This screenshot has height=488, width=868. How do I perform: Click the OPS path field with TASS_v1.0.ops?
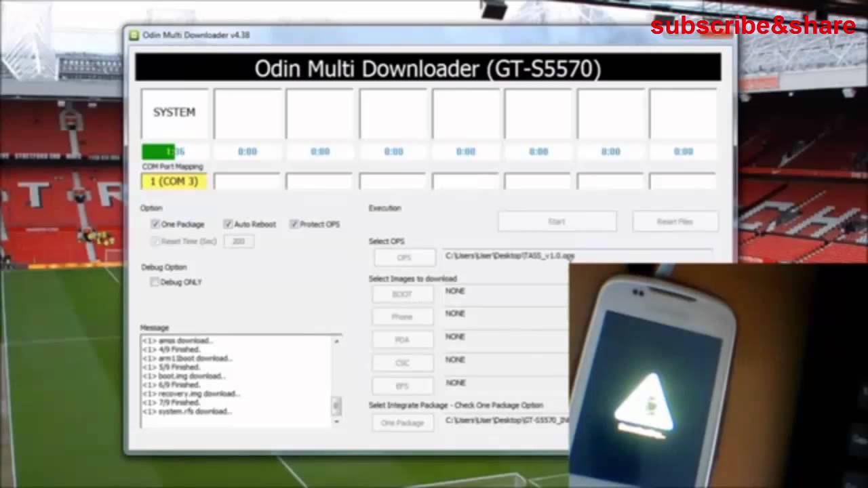pos(578,256)
